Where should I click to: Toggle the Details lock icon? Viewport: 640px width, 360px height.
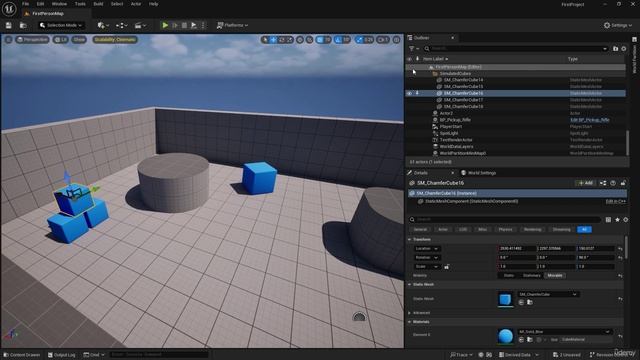pyautogui.click(x=623, y=183)
